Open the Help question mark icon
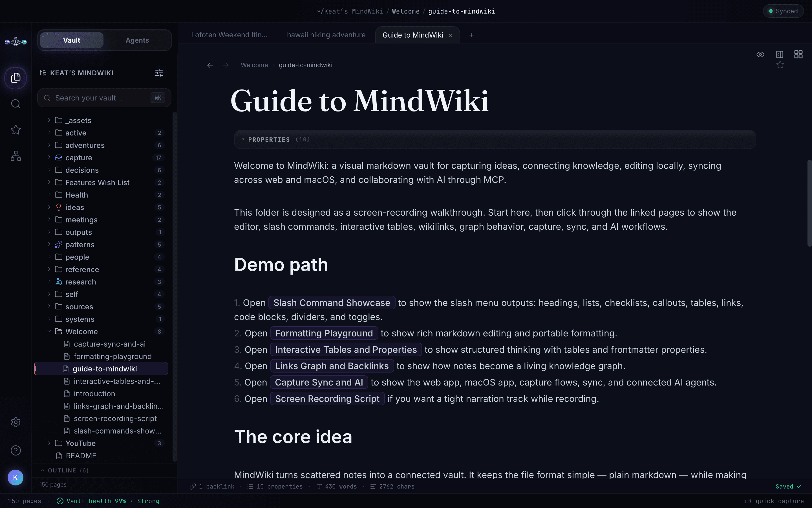This screenshot has height=508, width=812. pos(16,450)
